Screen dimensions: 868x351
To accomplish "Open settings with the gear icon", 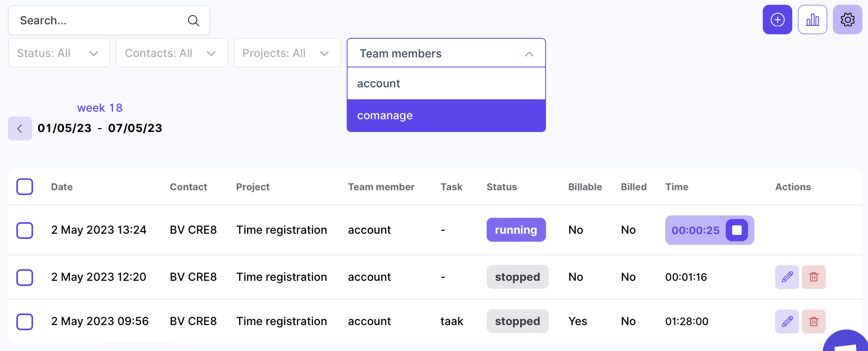I will pyautogui.click(x=847, y=20).
